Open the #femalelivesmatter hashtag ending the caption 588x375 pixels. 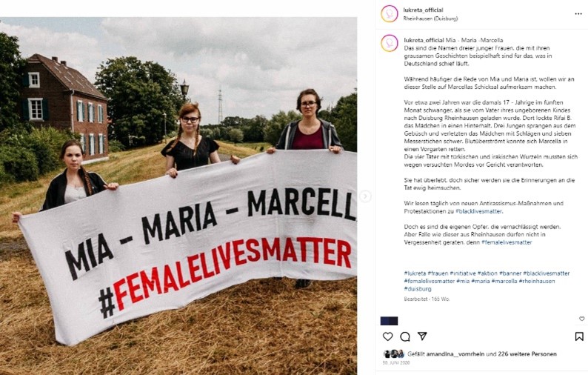coord(507,242)
